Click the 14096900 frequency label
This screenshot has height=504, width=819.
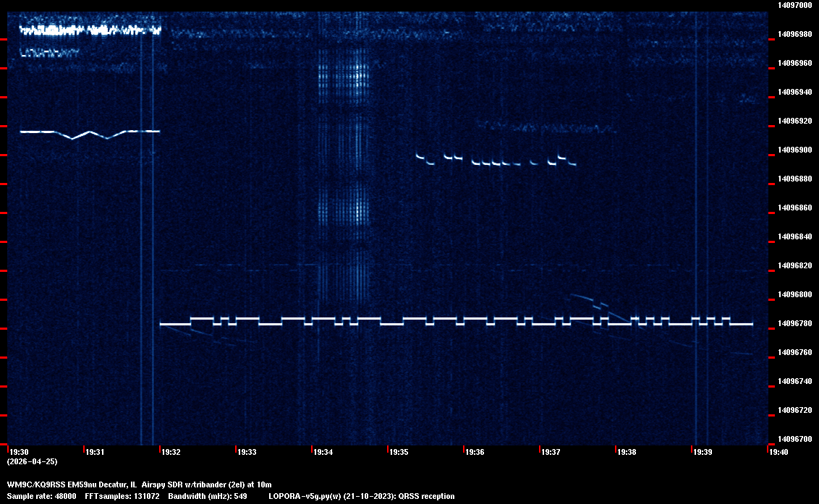tap(795, 150)
